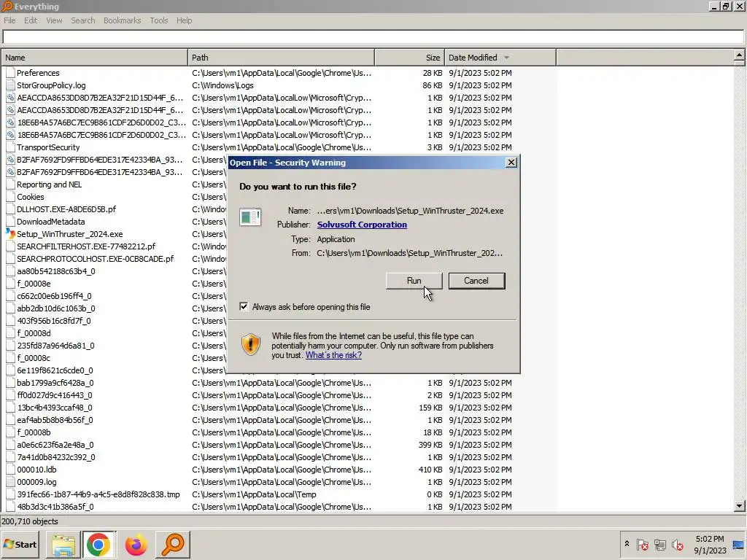Screen dimensions: 747x560
Task: Select 48b3d3c41b386a5f_0 file name
Action: pyautogui.click(x=55, y=507)
